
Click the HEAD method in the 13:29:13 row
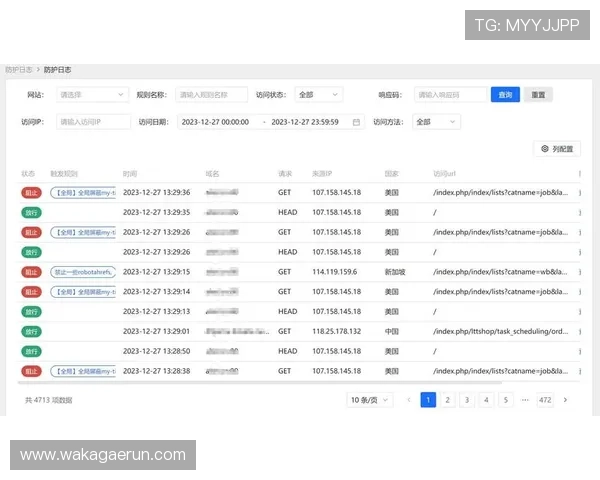287,312
